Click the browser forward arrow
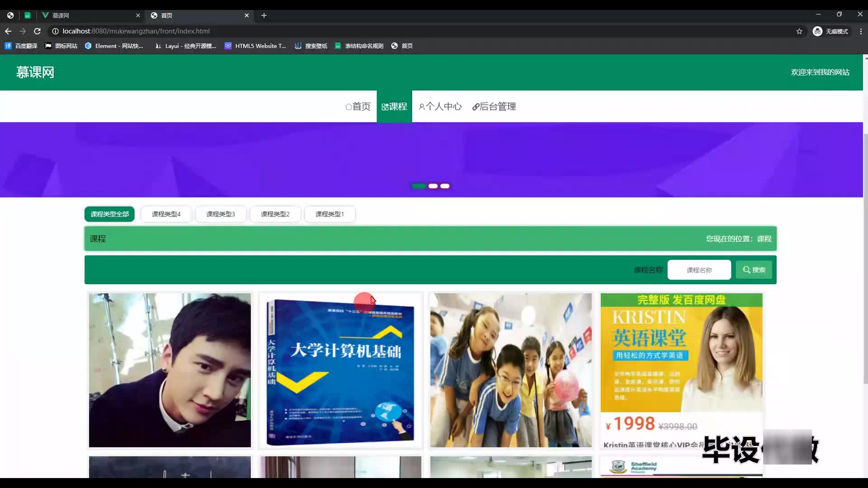This screenshot has width=868, height=488. pos(23,31)
